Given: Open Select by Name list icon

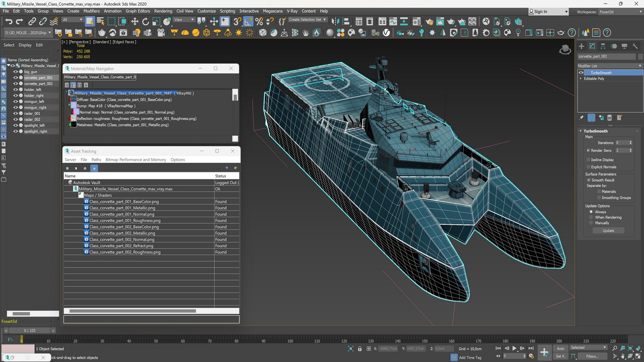Looking at the screenshot, I should (100, 22).
